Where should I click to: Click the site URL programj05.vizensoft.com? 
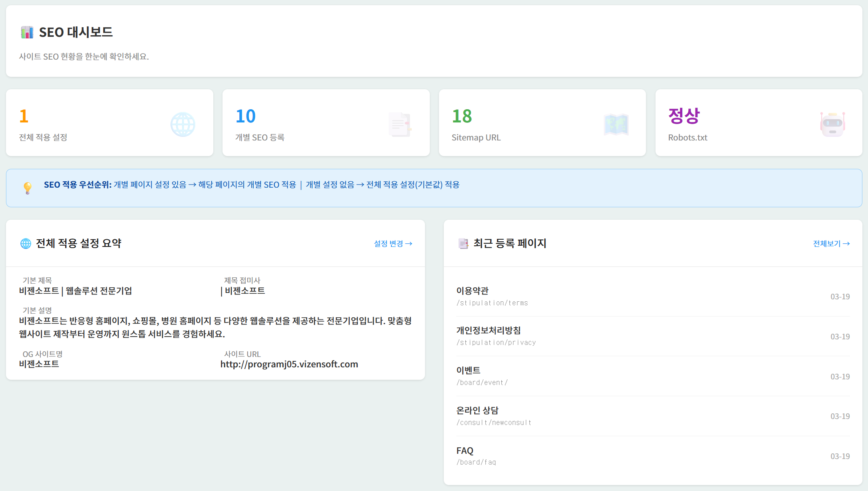(x=289, y=364)
